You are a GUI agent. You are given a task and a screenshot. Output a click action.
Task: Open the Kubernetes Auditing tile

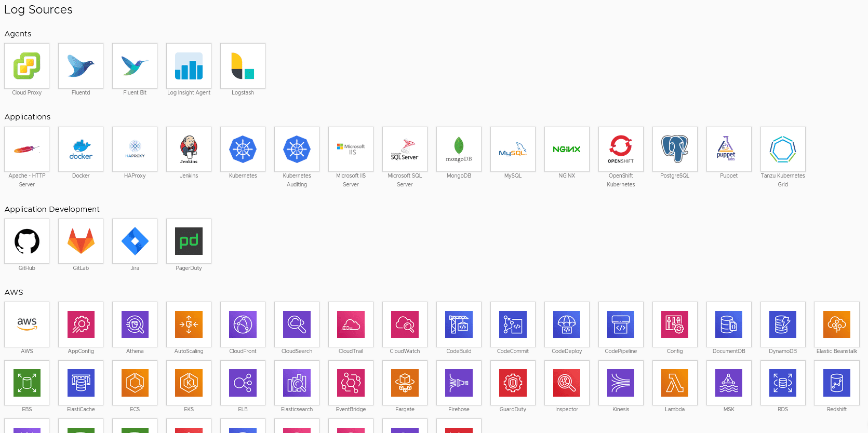click(297, 150)
